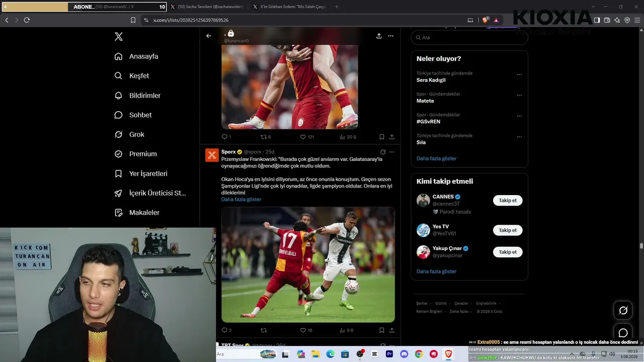Open the floating Grok button

[623, 310]
